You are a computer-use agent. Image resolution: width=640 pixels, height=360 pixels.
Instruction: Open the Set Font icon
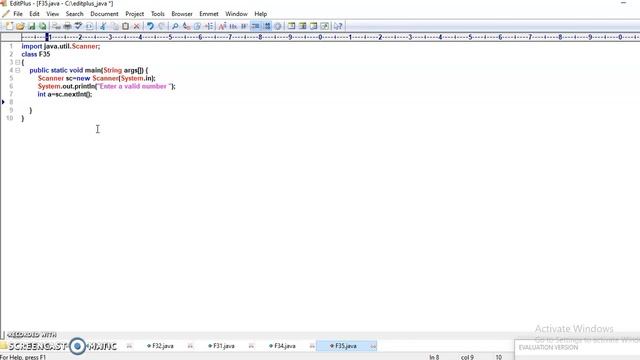[222, 26]
